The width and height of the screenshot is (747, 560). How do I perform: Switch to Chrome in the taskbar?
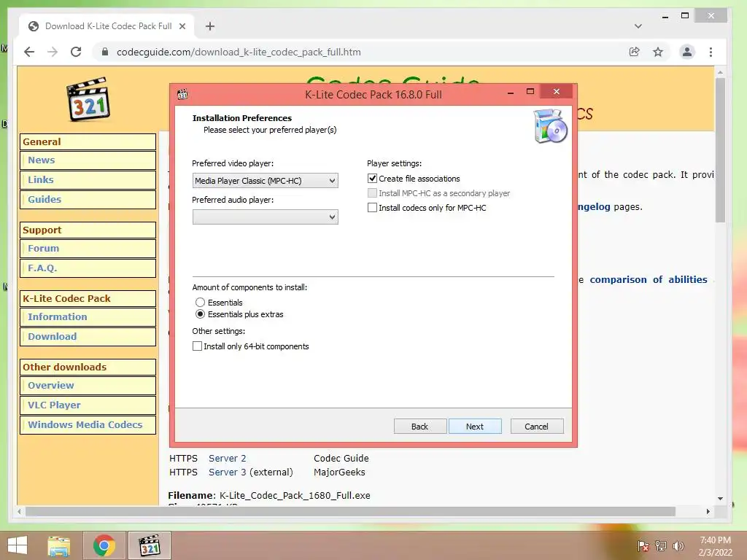tap(104, 545)
